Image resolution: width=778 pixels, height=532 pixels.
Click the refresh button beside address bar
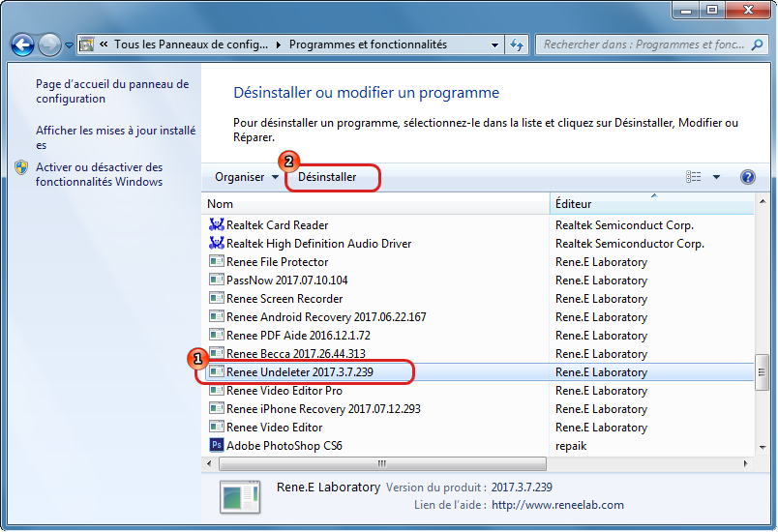coord(517,44)
